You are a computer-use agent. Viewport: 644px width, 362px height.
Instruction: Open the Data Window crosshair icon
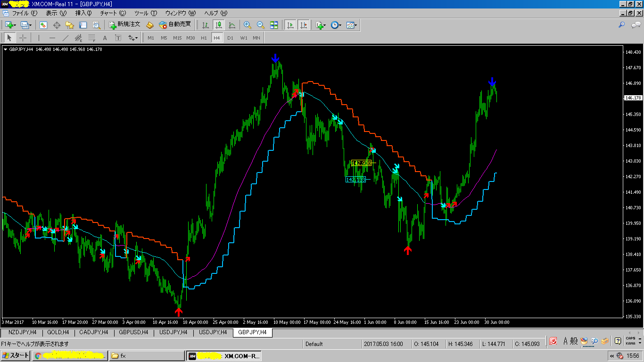[57, 25]
